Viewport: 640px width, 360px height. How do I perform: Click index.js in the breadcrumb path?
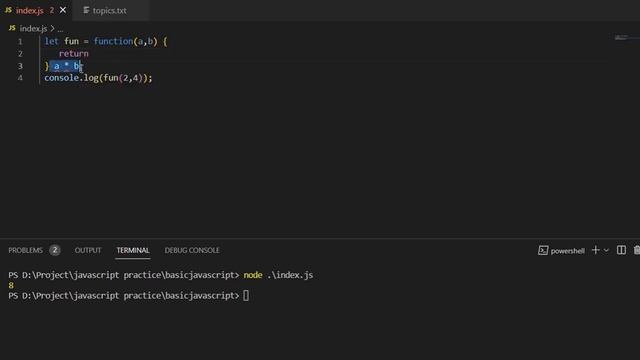(33, 29)
